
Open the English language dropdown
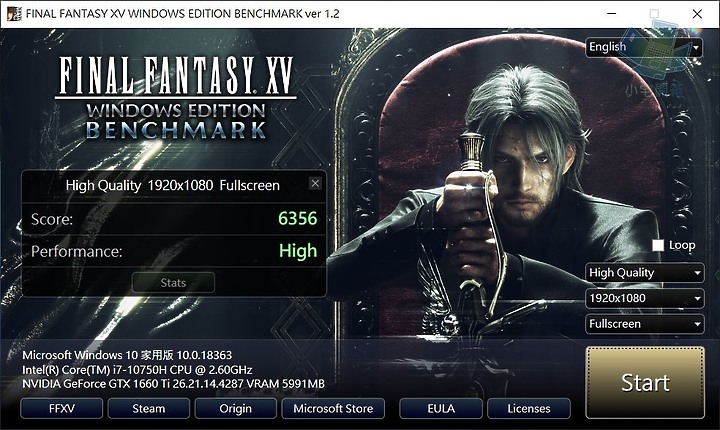643,47
